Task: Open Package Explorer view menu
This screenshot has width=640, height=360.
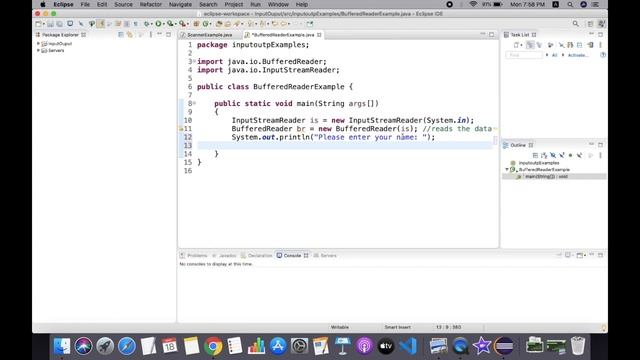Action: (151, 35)
